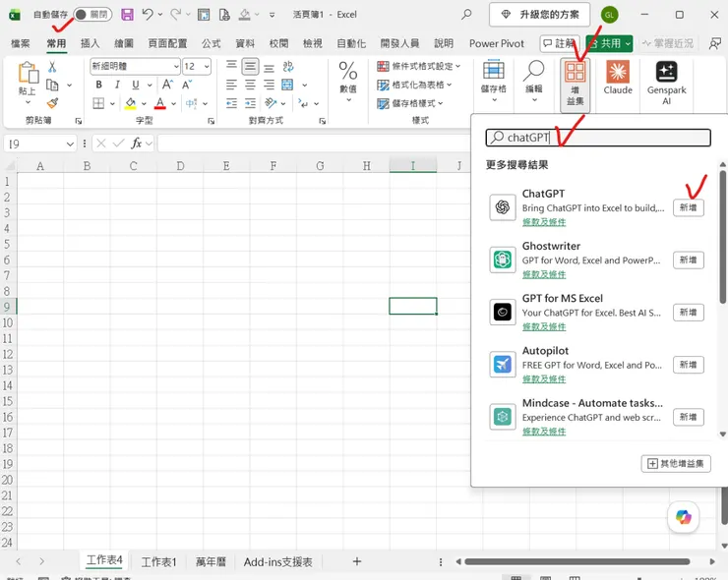Click the ChatGPT add-in logo
This screenshot has width=728, height=580.
click(x=503, y=207)
